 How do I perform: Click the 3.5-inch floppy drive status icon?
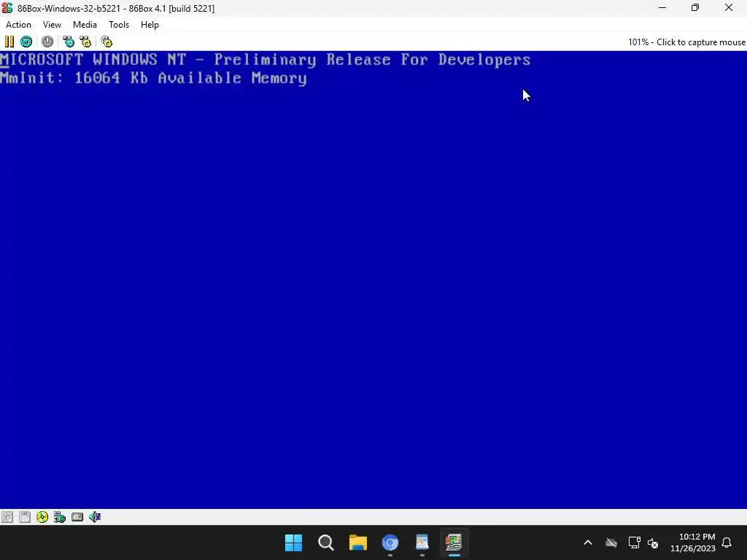click(25, 517)
